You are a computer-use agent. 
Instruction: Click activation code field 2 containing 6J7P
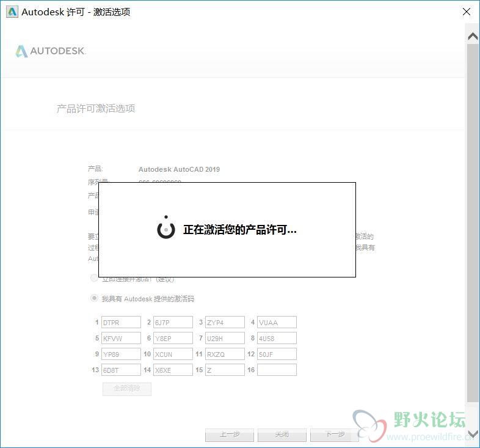pyautogui.click(x=173, y=322)
